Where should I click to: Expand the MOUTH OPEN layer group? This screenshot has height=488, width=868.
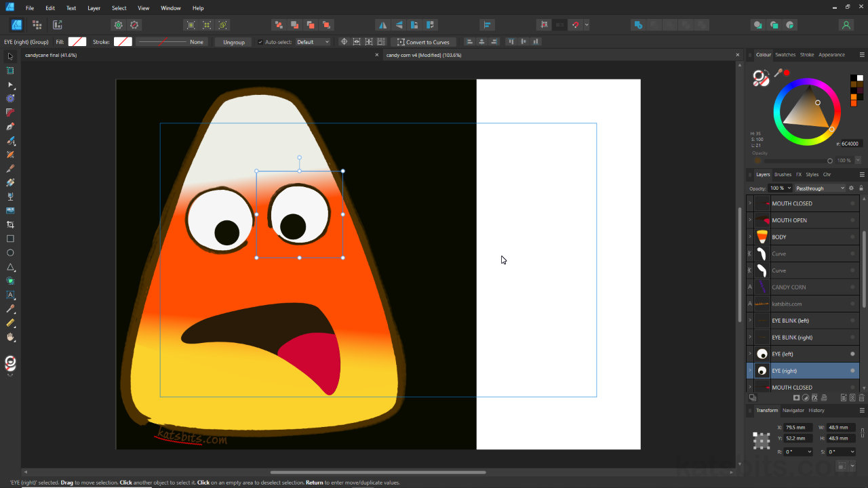(x=750, y=220)
